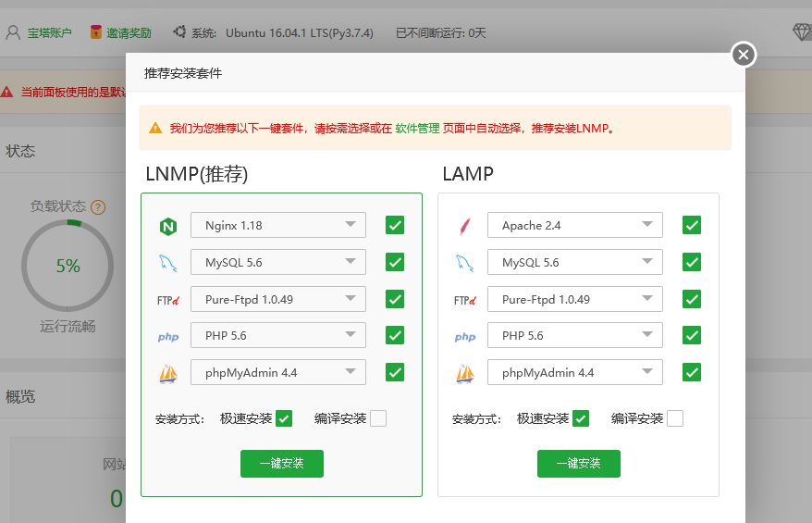This screenshot has height=523, width=812.
Task: Toggle 极速安装 checkbox in LAMP
Action: click(x=581, y=418)
